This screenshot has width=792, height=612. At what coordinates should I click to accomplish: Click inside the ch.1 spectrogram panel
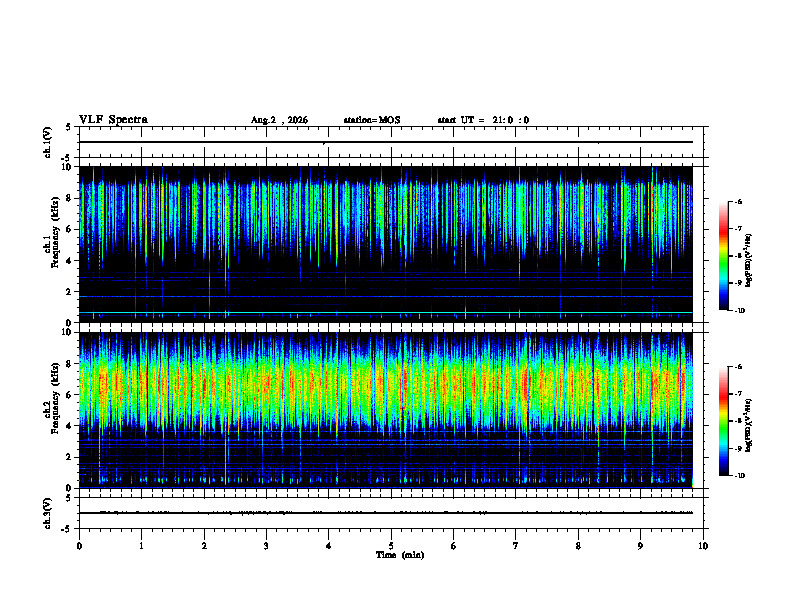click(386, 244)
